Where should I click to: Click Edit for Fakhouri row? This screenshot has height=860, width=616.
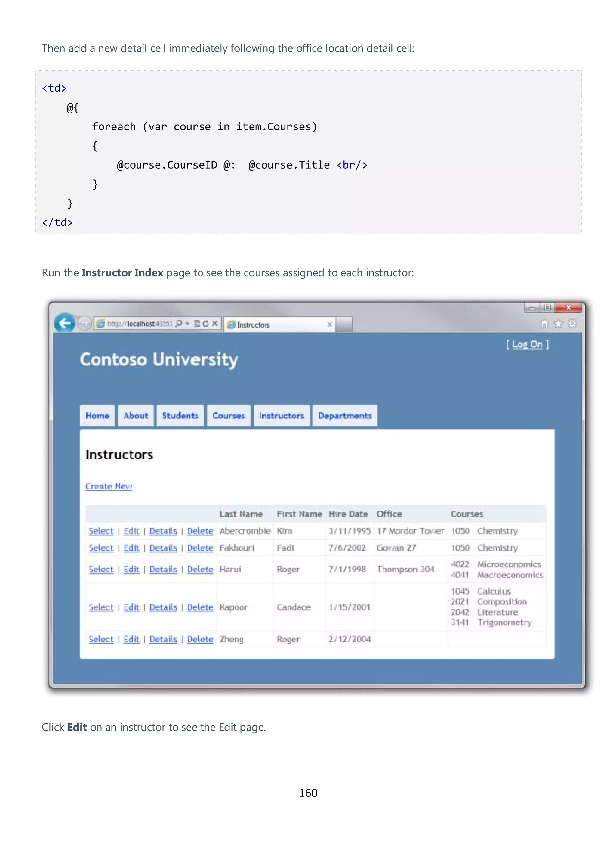coord(131,548)
